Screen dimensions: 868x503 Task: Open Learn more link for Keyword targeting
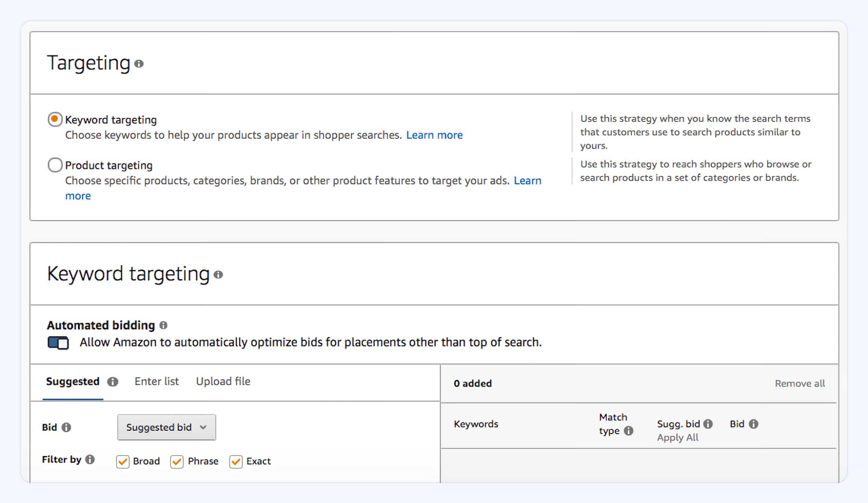pyautogui.click(x=434, y=135)
